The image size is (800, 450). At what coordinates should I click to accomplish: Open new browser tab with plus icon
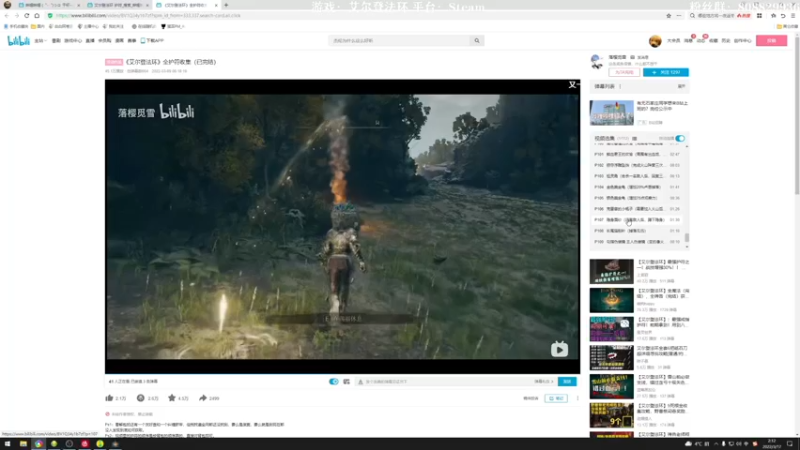[226, 5]
